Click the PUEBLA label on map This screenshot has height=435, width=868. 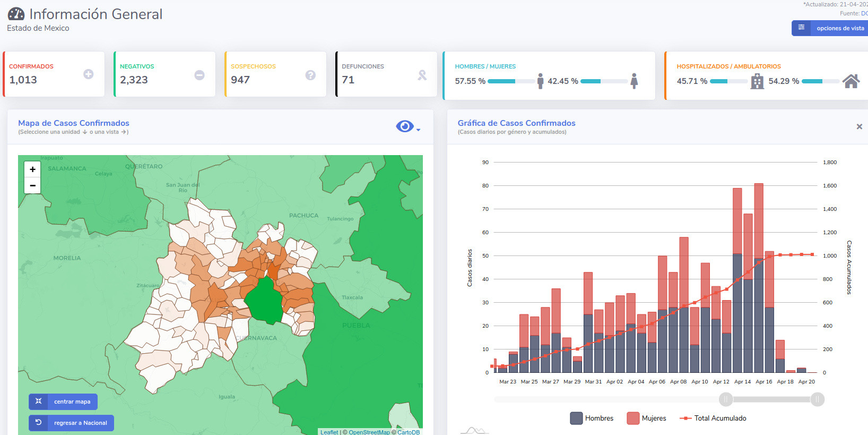pyautogui.click(x=356, y=325)
